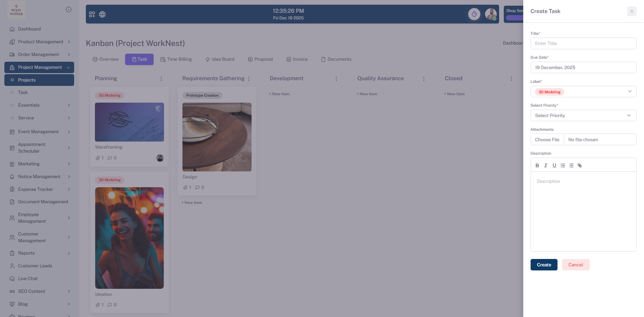Click the insert link icon

point(580,165)
